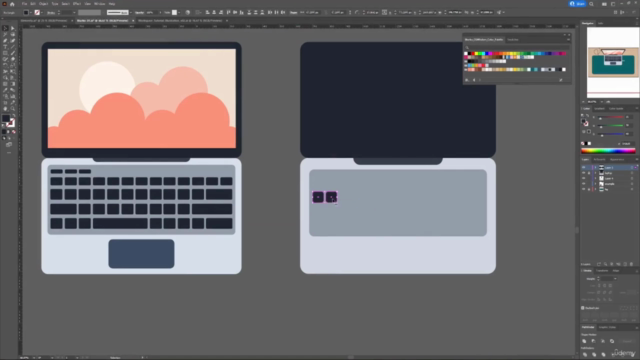The image size is (640, 360).
Task: Toggle the Dashed Line checkbox
Action: tap(583, 308)
